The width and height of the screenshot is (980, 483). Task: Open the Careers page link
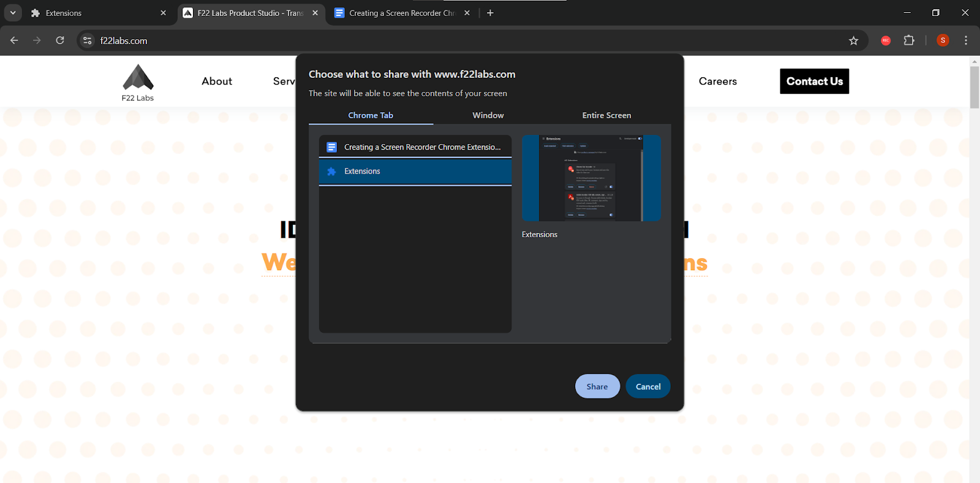[x=718, y=81]
